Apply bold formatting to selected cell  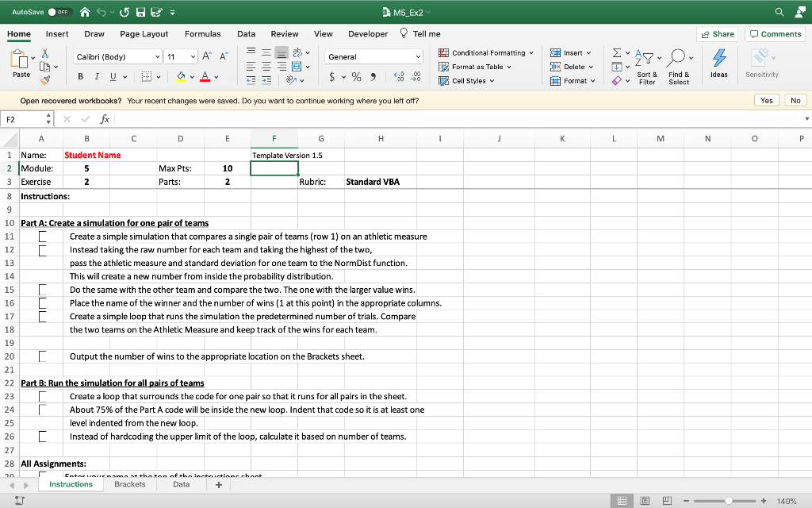(x=81, y=77)
